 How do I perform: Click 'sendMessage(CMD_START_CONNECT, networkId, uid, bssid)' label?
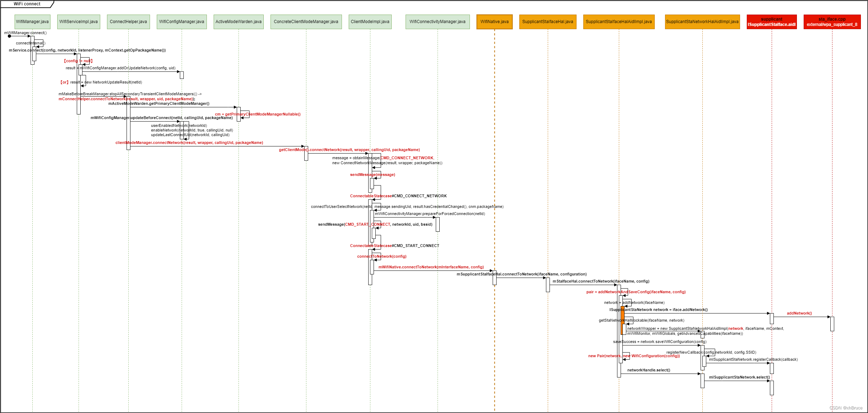coord(375,224)
